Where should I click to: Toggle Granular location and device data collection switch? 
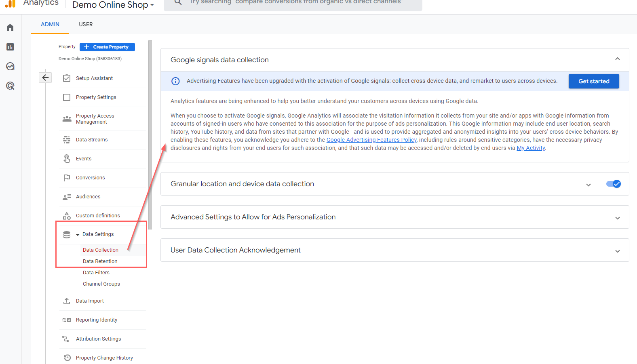click(614, 184)
